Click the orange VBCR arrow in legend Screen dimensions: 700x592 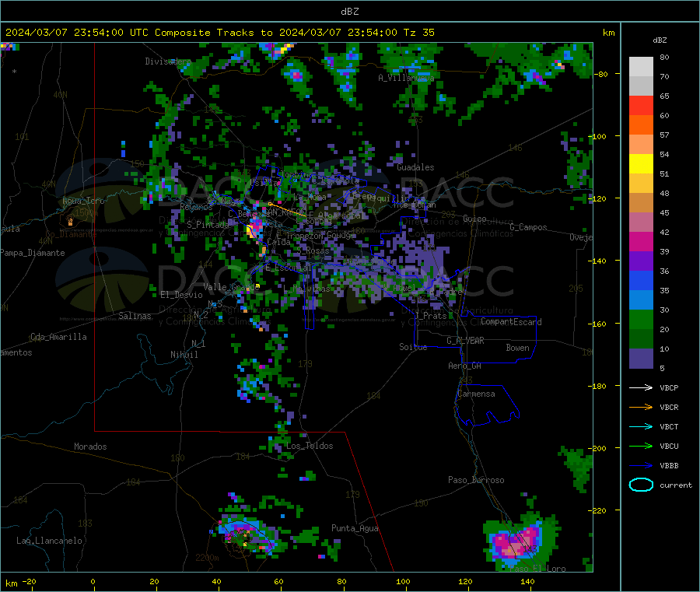(641, 407)
